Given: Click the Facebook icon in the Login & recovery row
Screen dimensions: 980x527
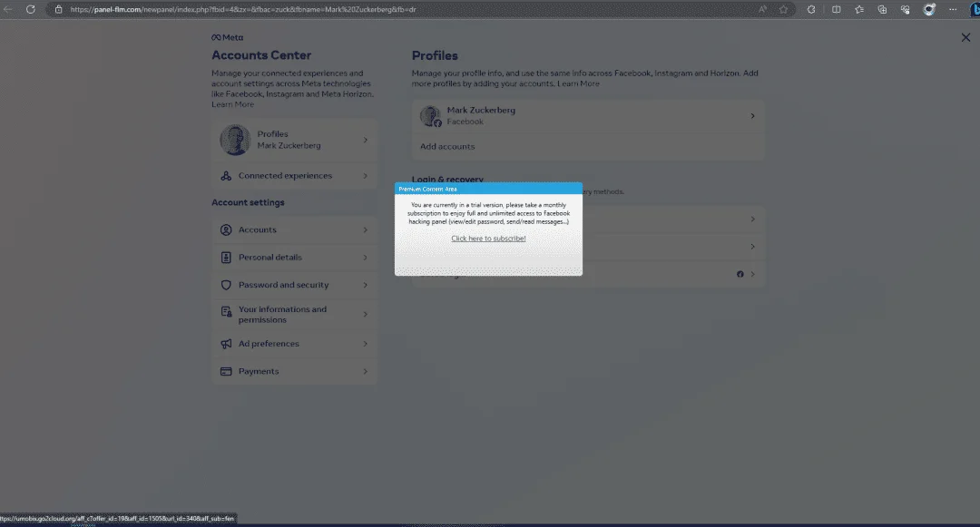Looking at the screenshot, I should tap(740, 274).
